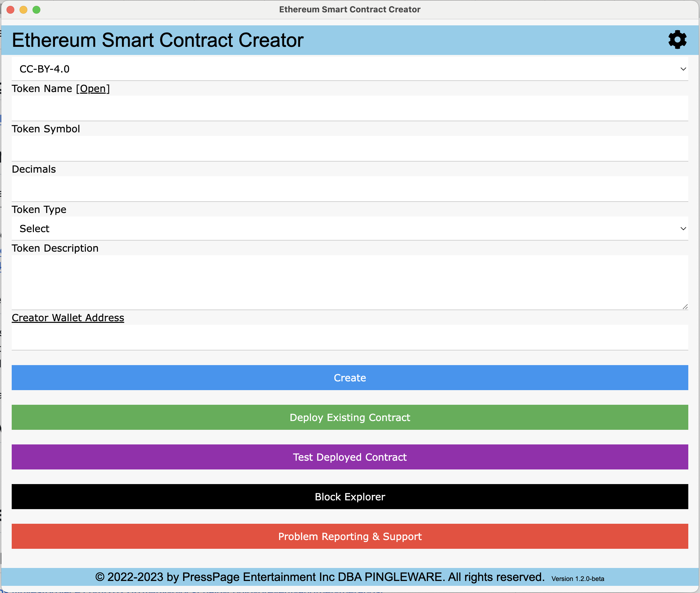Open Problem Reporting & Support

tap(349, 536)
